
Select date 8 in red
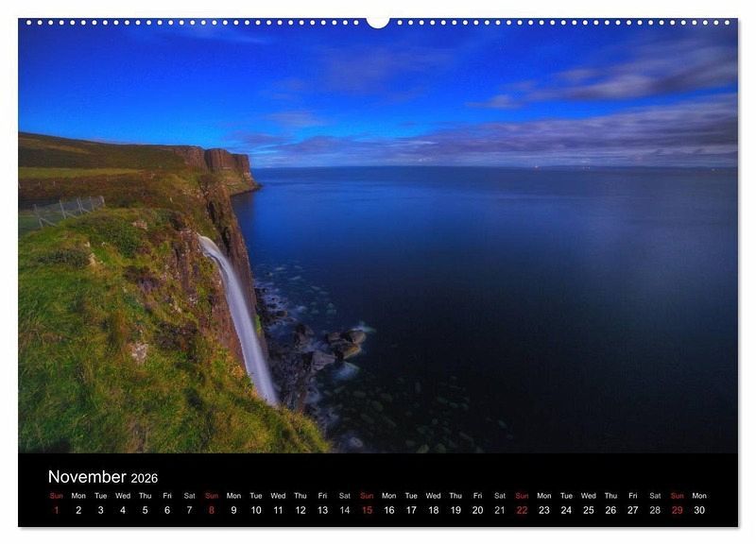tap(212, 510)
